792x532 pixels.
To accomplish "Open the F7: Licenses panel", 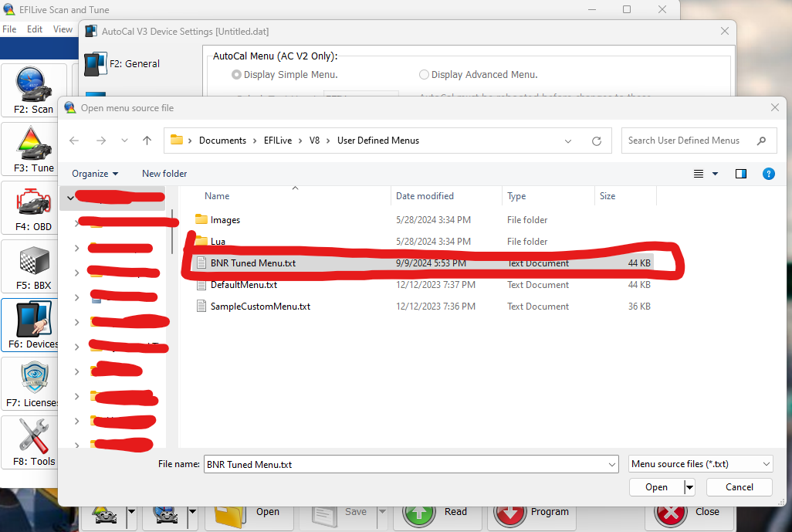I will point(30,384).
